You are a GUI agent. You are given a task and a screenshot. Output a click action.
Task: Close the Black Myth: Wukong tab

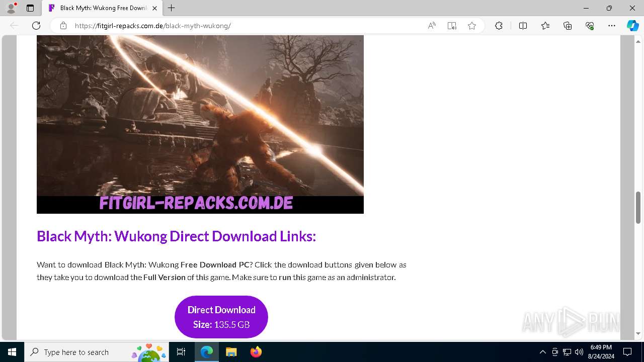[154, 8]
